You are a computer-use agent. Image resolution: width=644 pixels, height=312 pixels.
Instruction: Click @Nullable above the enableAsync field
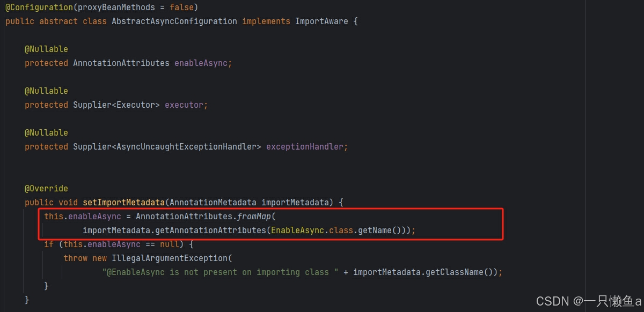click(x=47, y=49)
